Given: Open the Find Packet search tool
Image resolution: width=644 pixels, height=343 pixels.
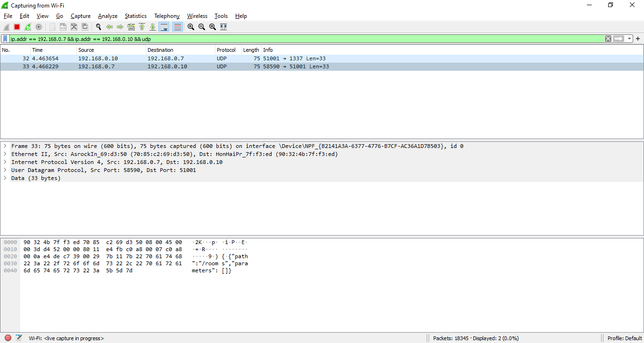Looking at the screenshot, I should tap(98, 27).
